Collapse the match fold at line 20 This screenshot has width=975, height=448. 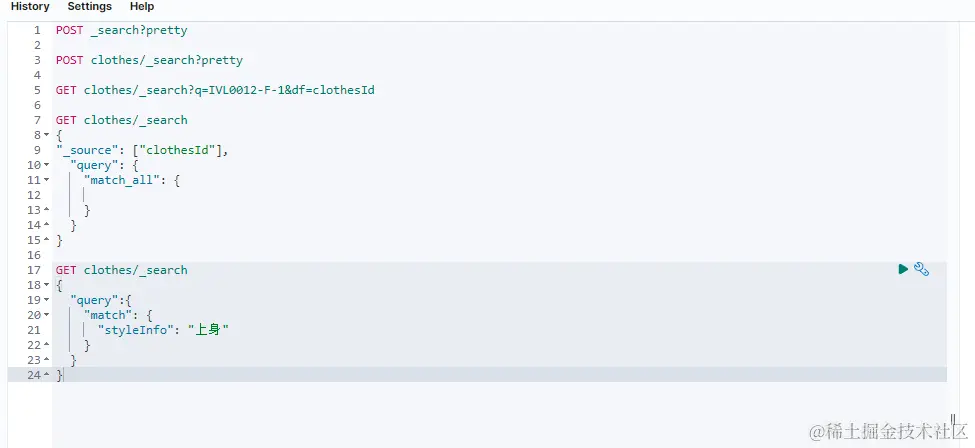[x=47, y=315]
